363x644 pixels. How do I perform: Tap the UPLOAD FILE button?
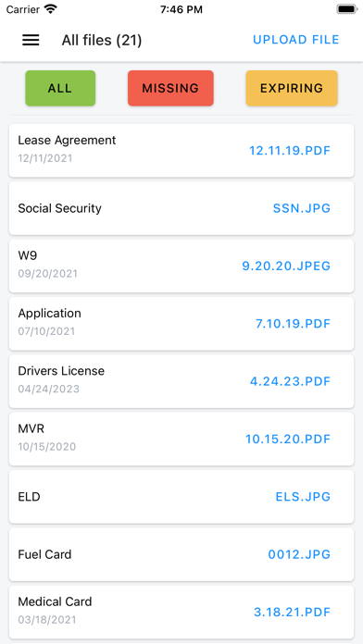(x=296, y=40)
